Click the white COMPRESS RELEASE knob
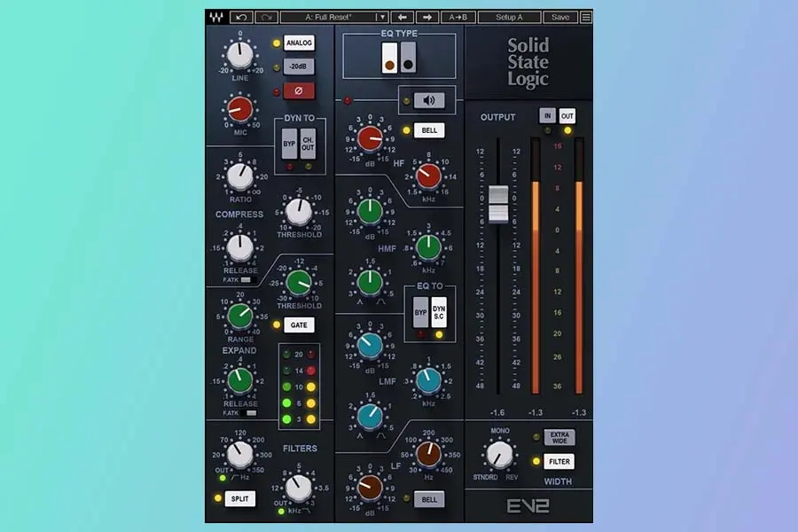Screen dimensions: 798x532 [239, 248]
